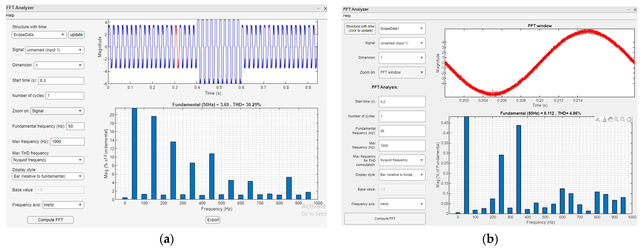This screenshot has height=251, width=644.
Task: Click Structure with time (click to update) button
Action: click(x=360, y=29)
